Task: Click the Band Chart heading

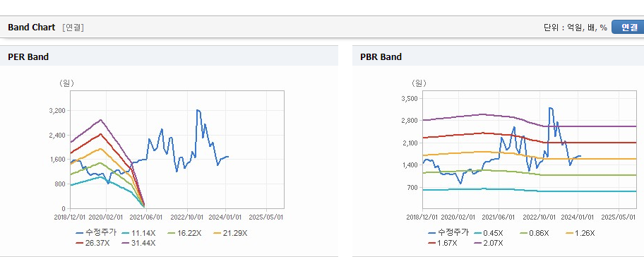Action: pos(31,28)
